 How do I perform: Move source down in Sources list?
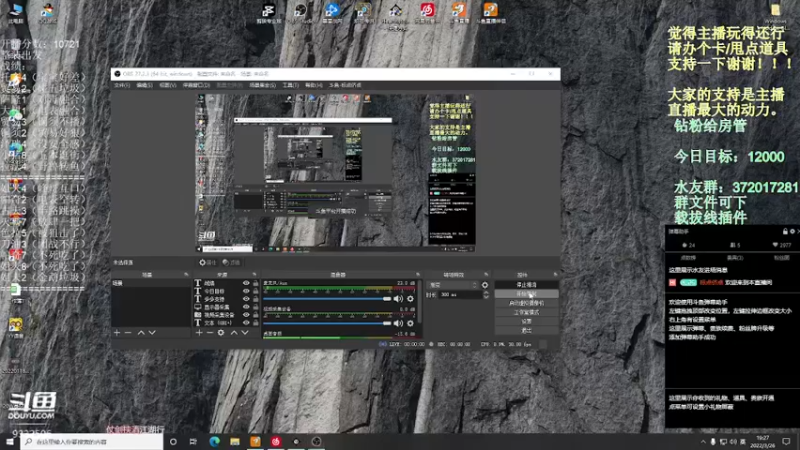[245, 333]
